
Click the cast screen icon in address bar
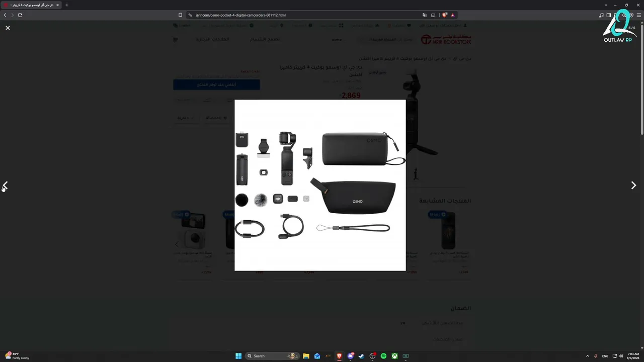point(433,15)
